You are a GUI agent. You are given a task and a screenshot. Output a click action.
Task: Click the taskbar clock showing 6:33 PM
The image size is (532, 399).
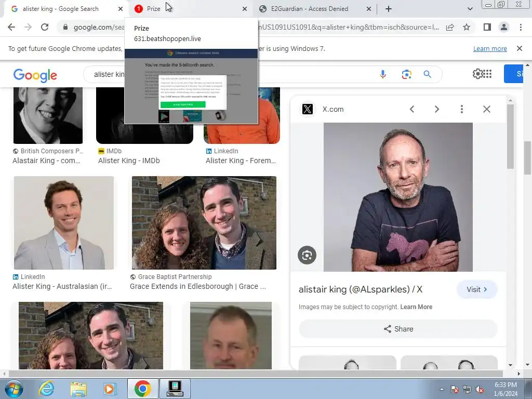pos(506,389)
